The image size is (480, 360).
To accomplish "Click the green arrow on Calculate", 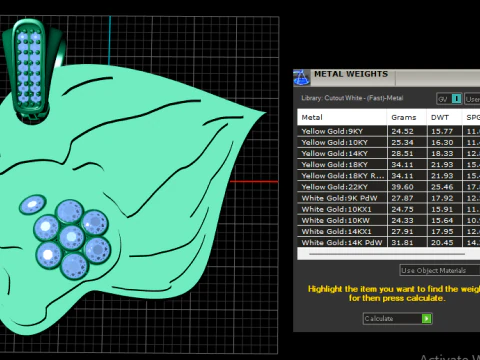I will coord(426,318).
